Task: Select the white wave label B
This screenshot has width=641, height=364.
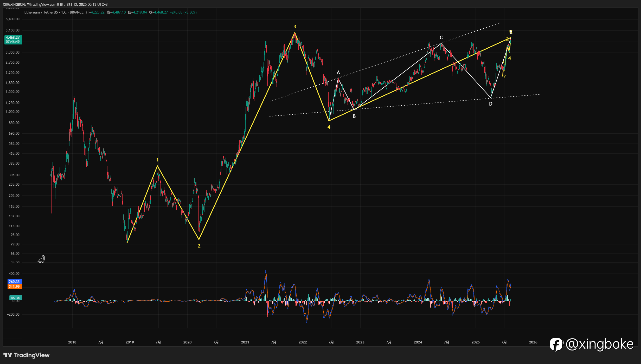Action: click(354, 116)
